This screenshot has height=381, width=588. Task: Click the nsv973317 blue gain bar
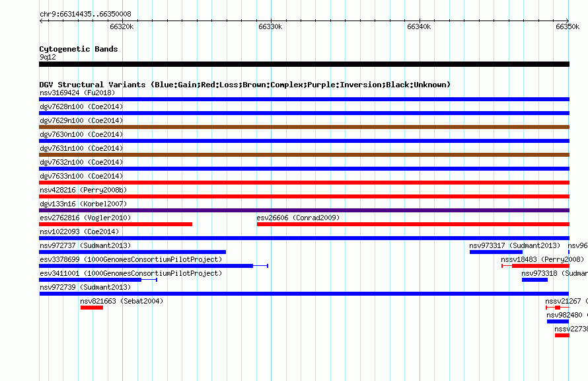496,252
